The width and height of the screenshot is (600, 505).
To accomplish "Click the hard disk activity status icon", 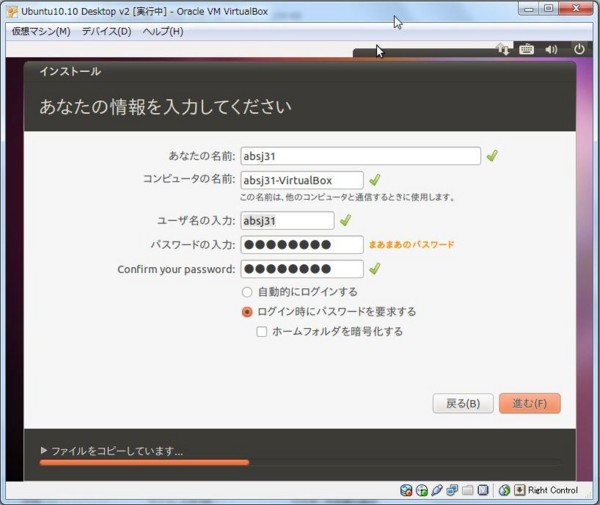I will 406,490.
